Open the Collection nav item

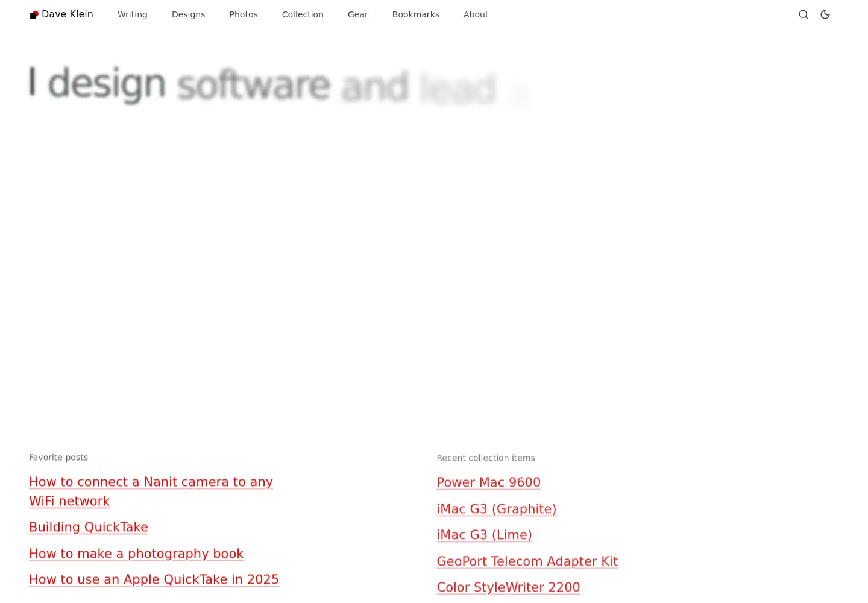[303, 14]
